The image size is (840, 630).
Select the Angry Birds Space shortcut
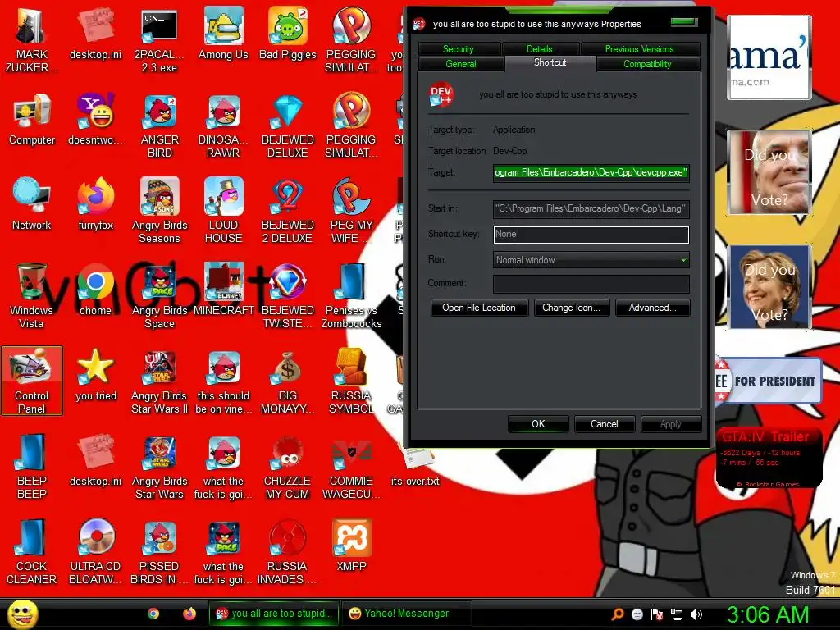(159, 295)
